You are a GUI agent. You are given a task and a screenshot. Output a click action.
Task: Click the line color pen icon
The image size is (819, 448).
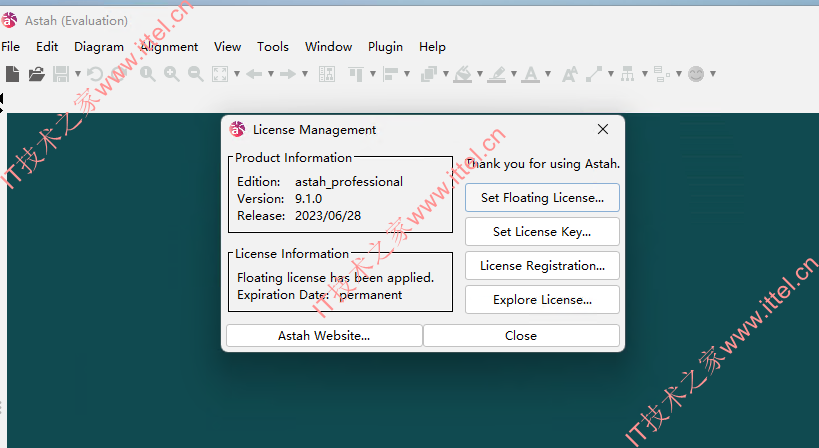497,74
